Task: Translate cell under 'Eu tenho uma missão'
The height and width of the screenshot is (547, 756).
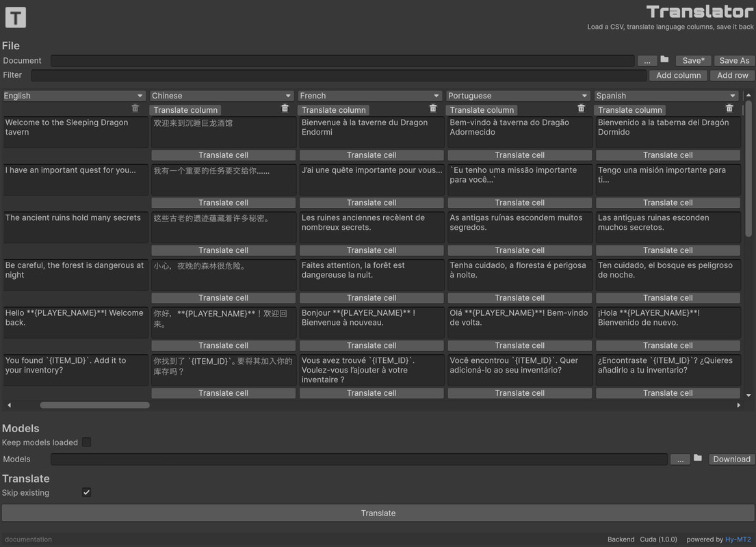Action: (x=519, y=203)
